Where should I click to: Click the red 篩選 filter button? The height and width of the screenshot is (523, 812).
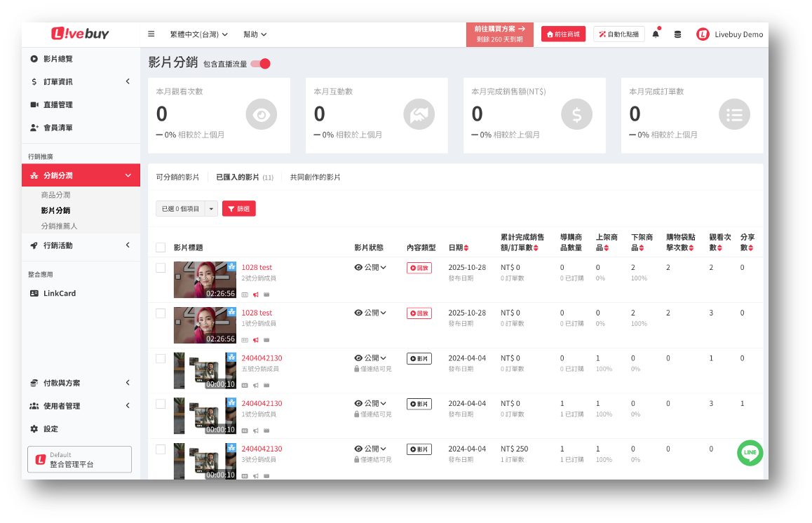(x=239, y=208)
